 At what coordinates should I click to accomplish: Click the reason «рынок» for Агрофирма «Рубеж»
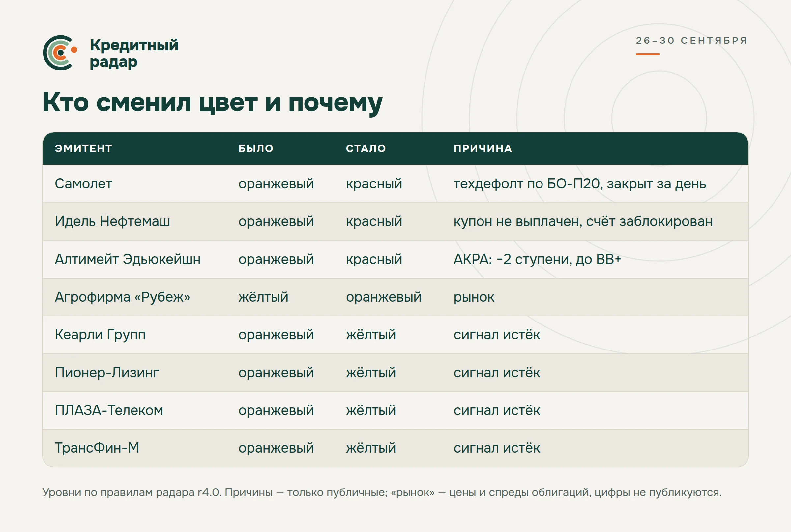[474, 297]
